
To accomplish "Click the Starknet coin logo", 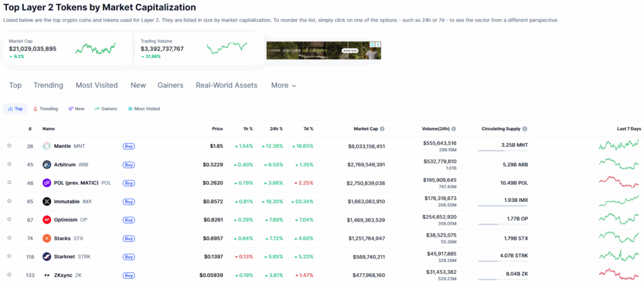I will click(47, 257).
